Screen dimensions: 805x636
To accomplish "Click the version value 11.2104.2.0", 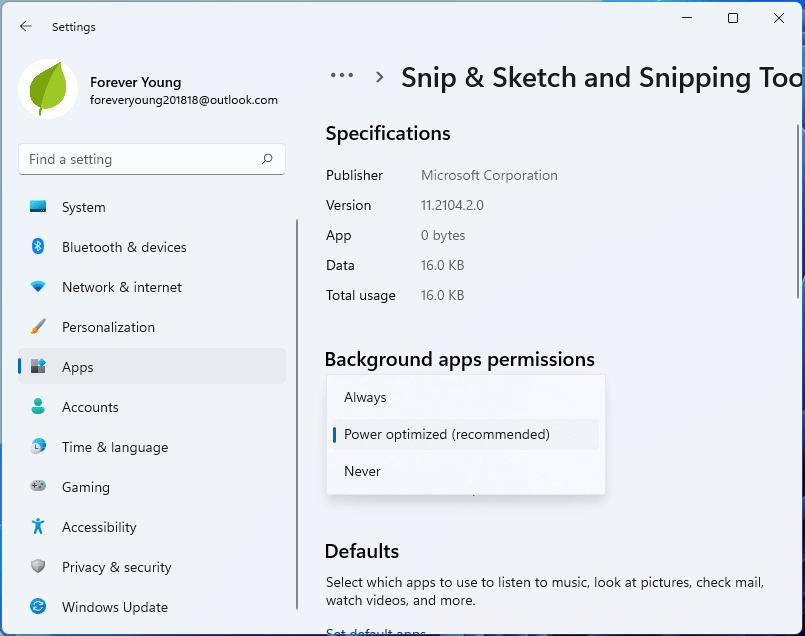I will (452, 205).
